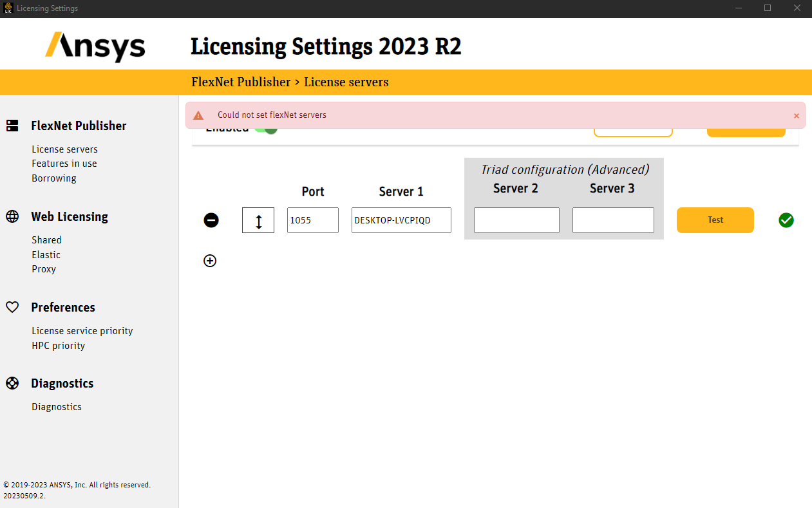Image resolution: width=812 pixels, height=508 pixels.
Task: Toggle the Enabled switch
Action: [x=265, y=131]
